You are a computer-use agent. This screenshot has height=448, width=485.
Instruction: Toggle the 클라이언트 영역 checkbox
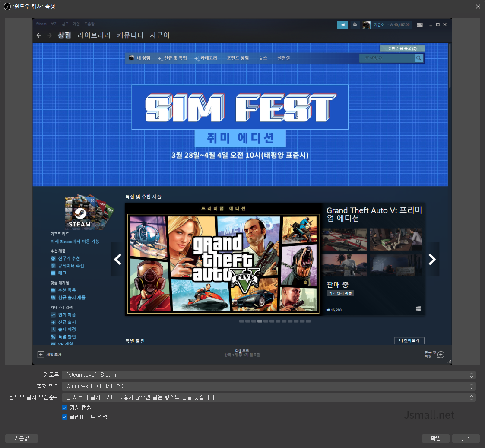pyautogui.click(x=65, y=417)
